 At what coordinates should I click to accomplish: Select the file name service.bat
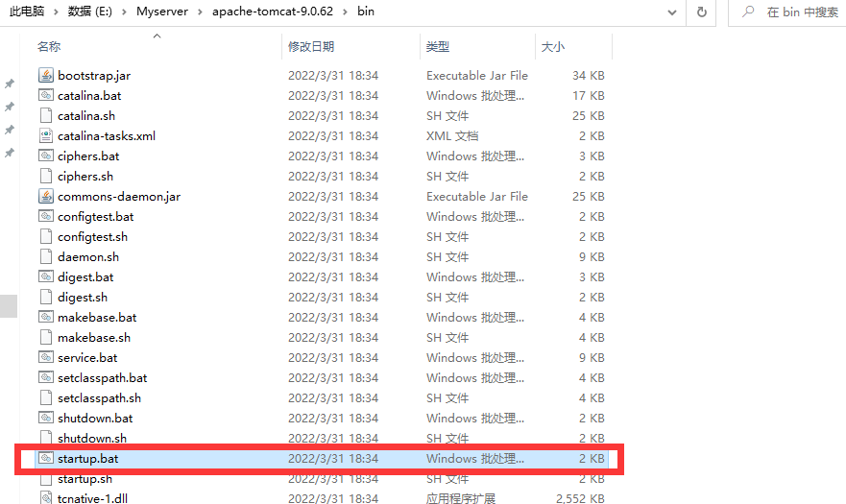coord(87,358)
